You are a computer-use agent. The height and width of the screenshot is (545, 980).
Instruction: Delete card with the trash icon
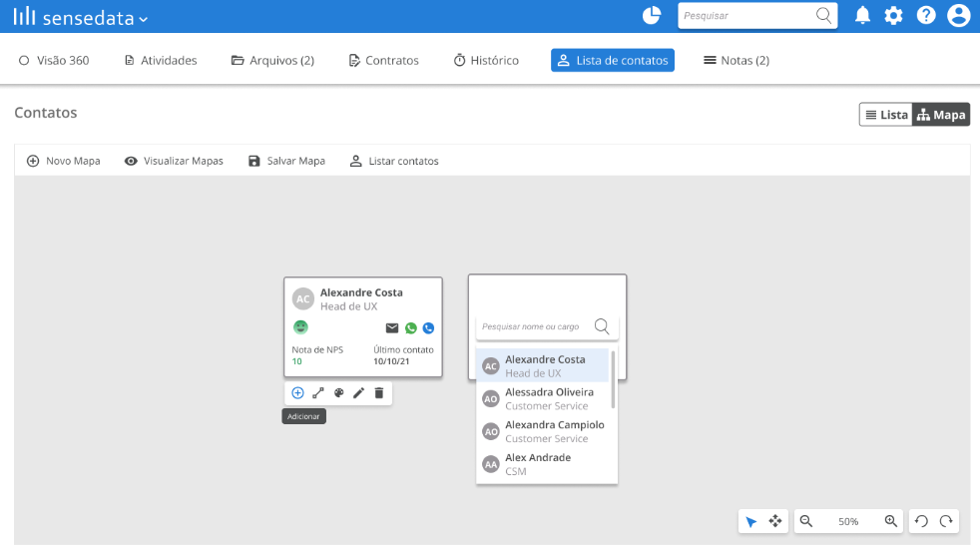379,393
